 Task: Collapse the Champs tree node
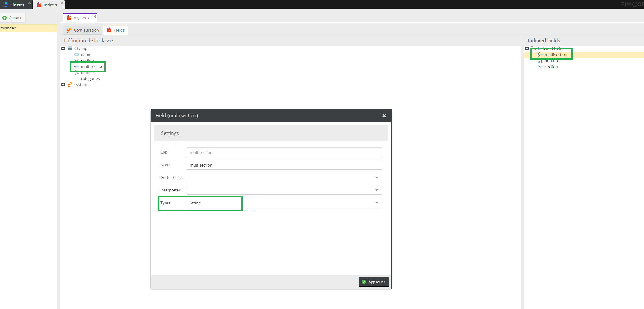click(63, 48)
